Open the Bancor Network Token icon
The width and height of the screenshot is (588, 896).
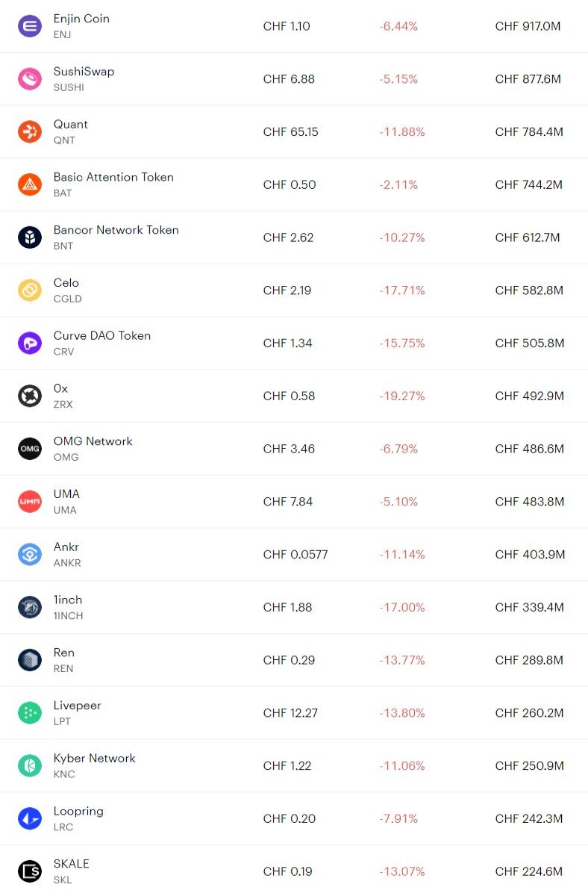[30, 237]
